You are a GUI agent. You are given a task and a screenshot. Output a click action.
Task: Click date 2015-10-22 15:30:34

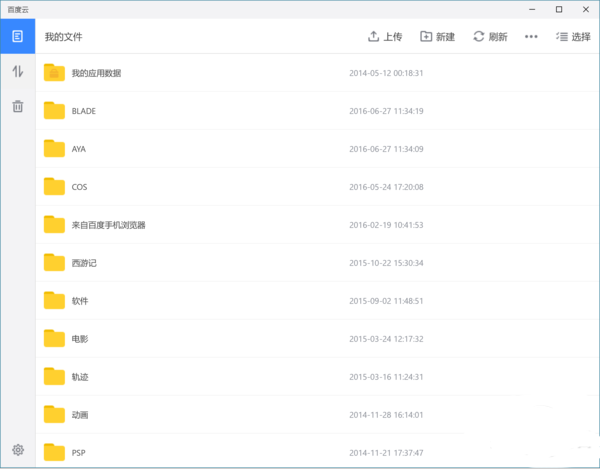(386, 263)
